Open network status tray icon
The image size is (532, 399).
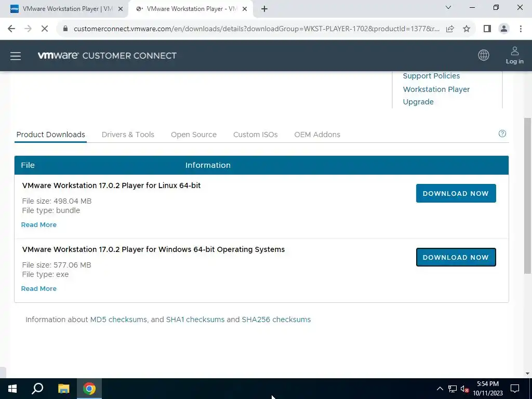point(453,389)
